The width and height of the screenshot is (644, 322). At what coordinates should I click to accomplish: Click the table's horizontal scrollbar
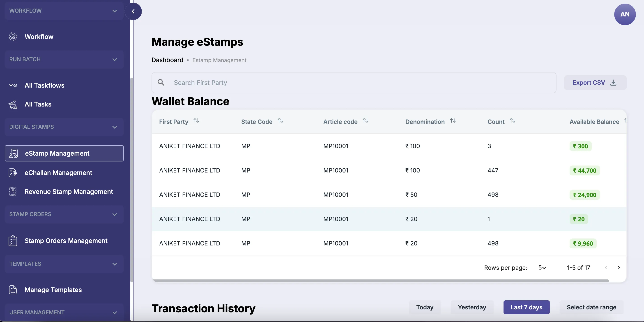pos(381,281)
